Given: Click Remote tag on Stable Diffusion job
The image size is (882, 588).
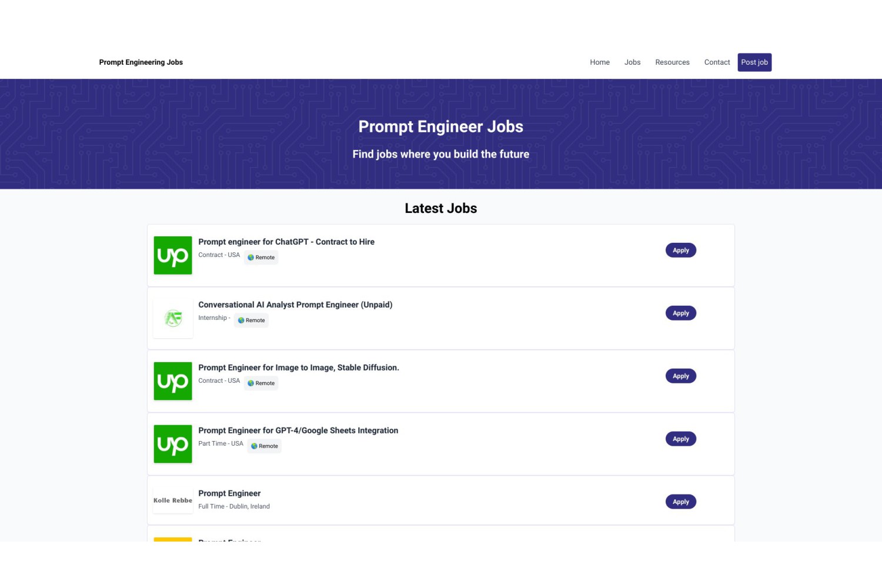Looking at the screenshot, I should point(261,383).
